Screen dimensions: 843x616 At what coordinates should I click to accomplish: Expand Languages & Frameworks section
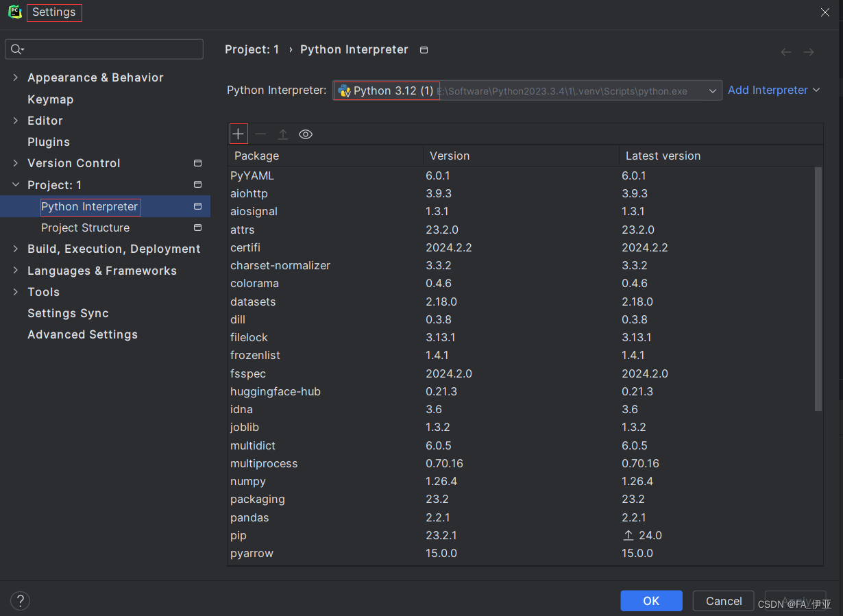[x=16, y=271]
